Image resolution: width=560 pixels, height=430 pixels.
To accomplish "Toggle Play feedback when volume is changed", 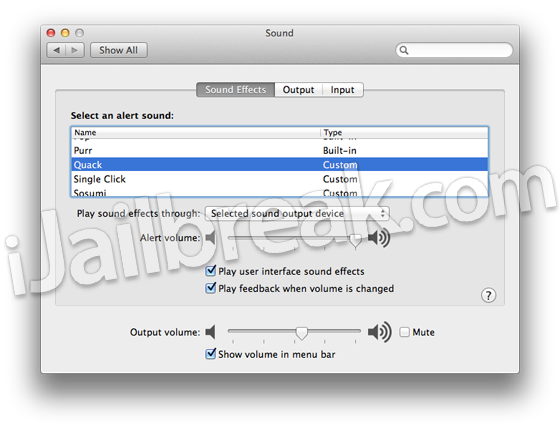I will tap(211, 288).
